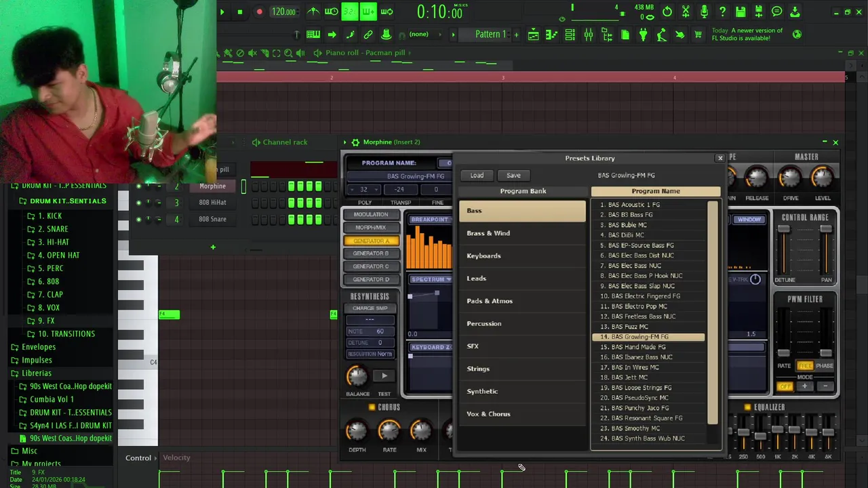Select the Brass & Wind program bank
The width and height of the screenshot is (868, 488).
pyautogui.click(x=522, y=233)
